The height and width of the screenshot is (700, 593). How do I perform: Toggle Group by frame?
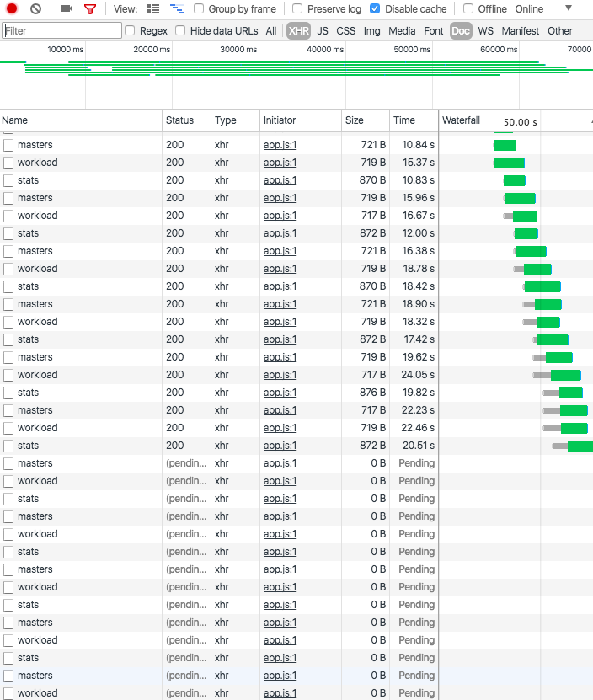[197, 8]
